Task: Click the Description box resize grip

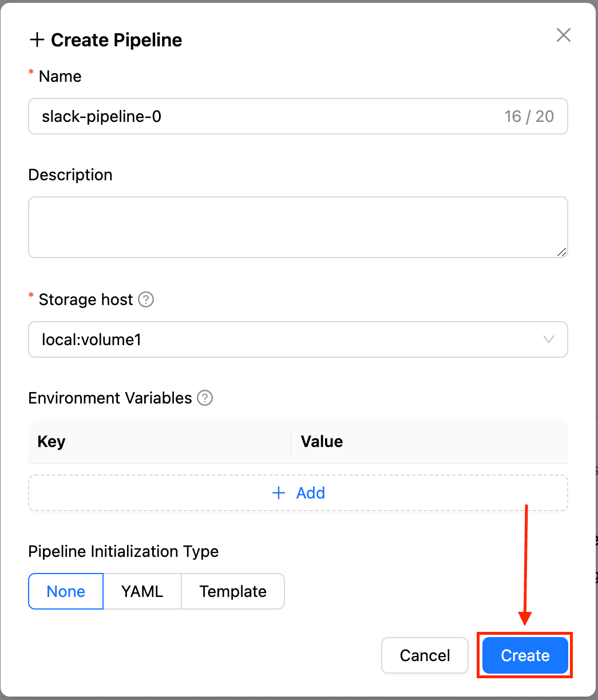Action: [561, 251]
